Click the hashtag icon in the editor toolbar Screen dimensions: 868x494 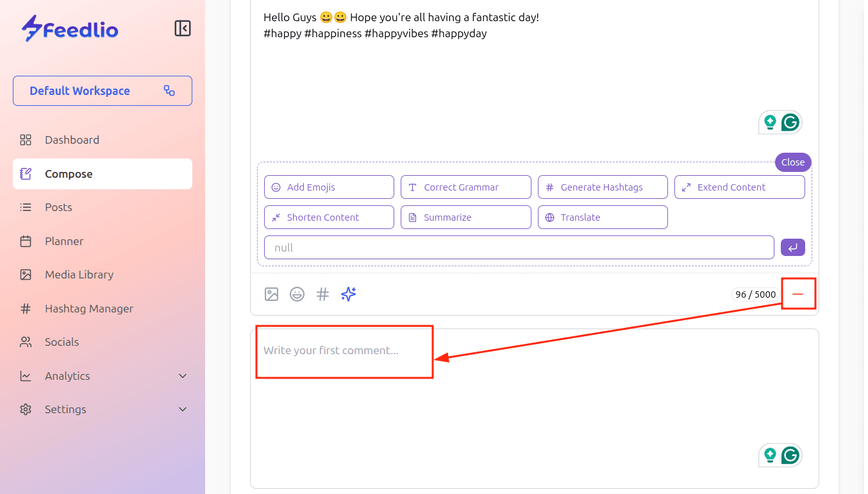click(323, 294)
